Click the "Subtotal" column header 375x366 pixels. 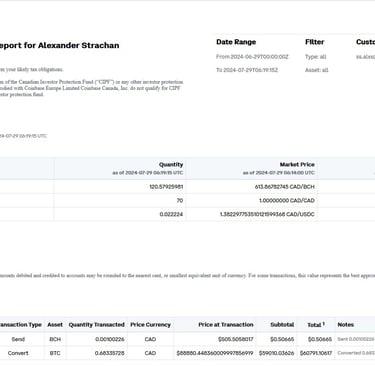(x=282, y=325)
